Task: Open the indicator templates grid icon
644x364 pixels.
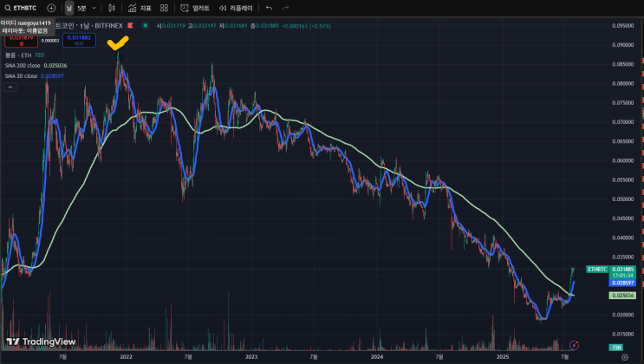Action: tap(165, 8)
